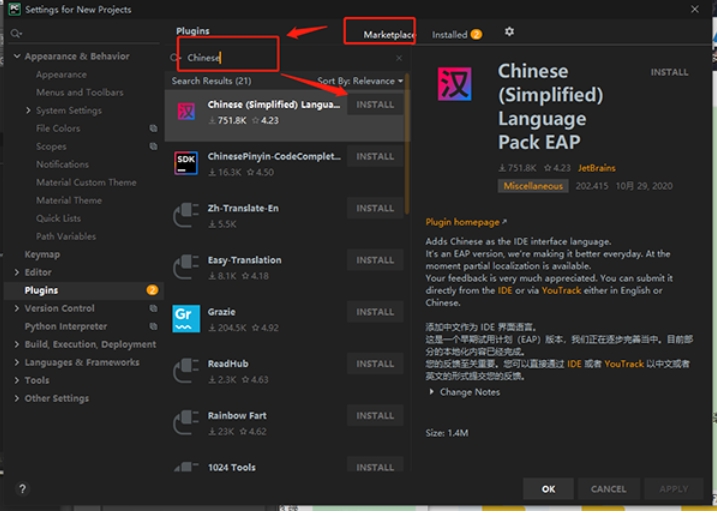The height and width of the screenshot is (516, 717).
Task: Expand the Other Settings node
Action: (x=17, y=398)
